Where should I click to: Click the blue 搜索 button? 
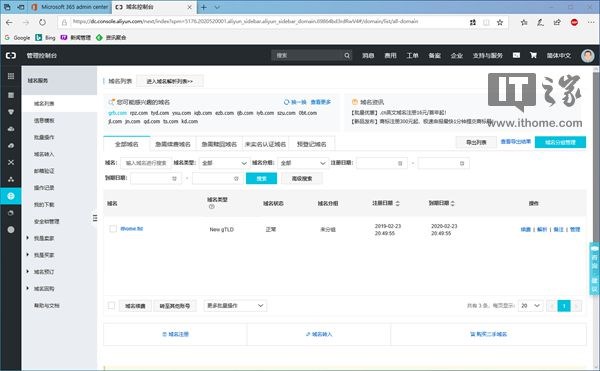[261, 178]
